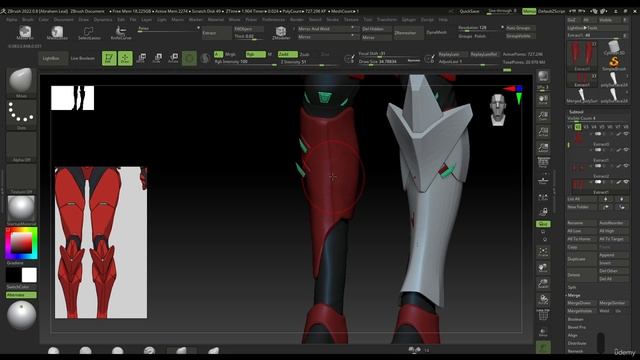Image resolution: width=640 pixels, height=360 pixels.
Task: Click the DynaMesh button
Action: [x=436, y=32]
